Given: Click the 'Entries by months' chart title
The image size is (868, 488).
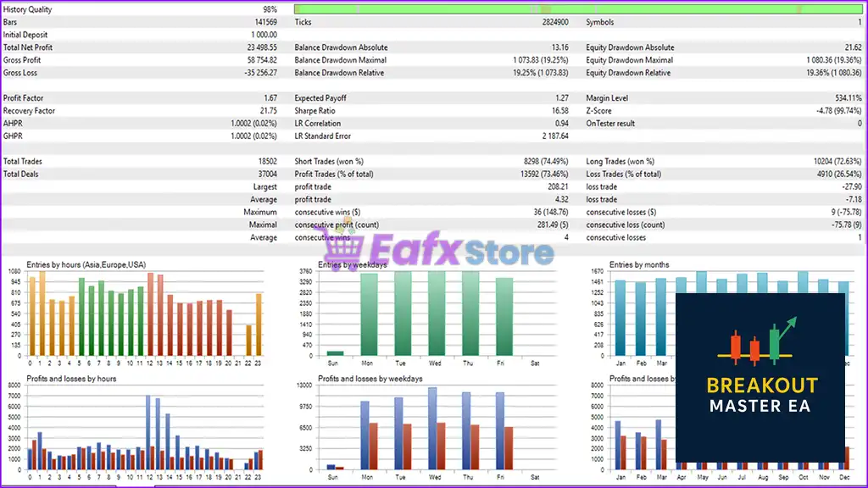Looking at the screenshot, I should (639, 265).
